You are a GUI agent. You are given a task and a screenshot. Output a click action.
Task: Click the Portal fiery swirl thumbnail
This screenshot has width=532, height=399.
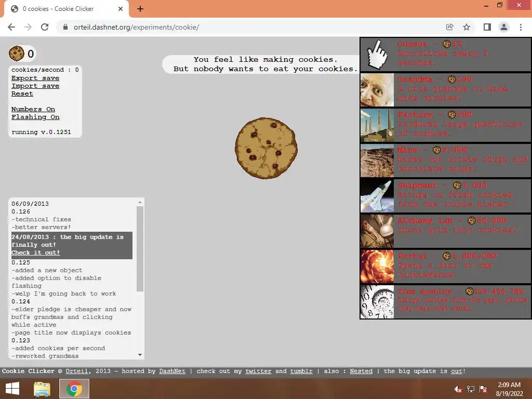tap(377, 267)
